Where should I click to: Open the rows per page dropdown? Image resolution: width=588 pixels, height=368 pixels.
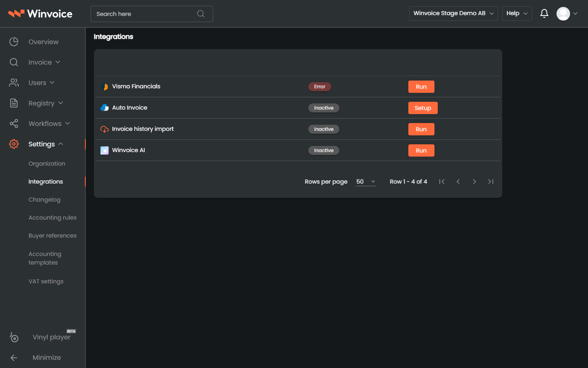[x=366, y=182]
